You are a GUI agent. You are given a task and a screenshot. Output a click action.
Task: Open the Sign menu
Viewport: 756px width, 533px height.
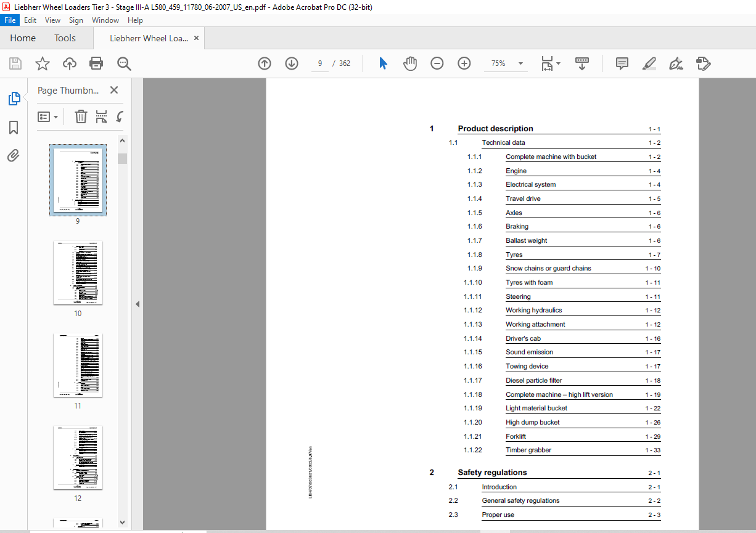pyautogui.click(x=76, y=20)
